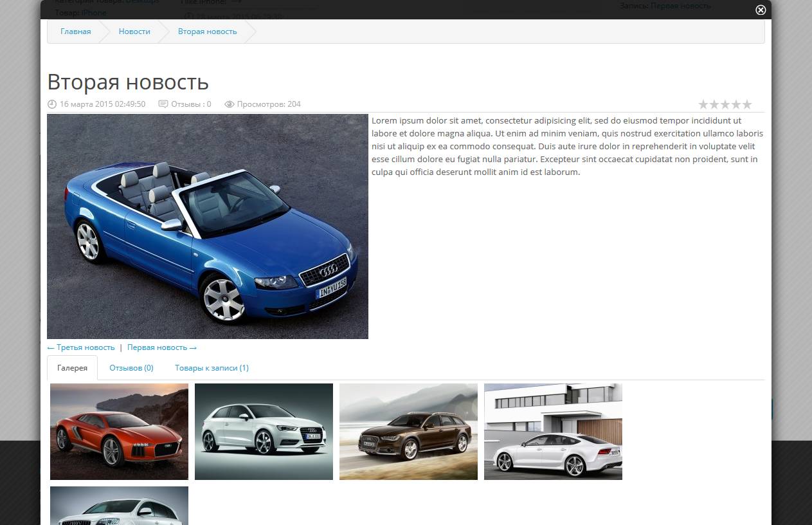
Task: Rate four stars on the rating widget
Action: tap(735, 104)
